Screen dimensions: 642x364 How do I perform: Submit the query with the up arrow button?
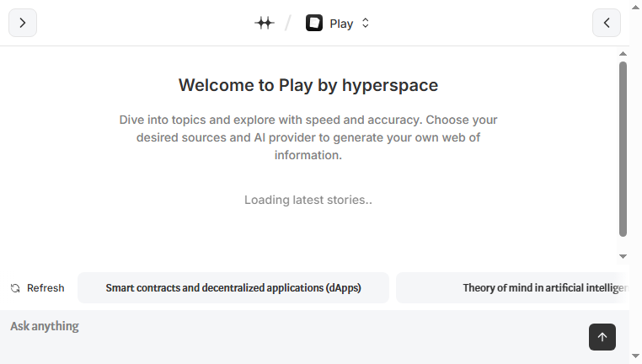click(x=602, y=337)
